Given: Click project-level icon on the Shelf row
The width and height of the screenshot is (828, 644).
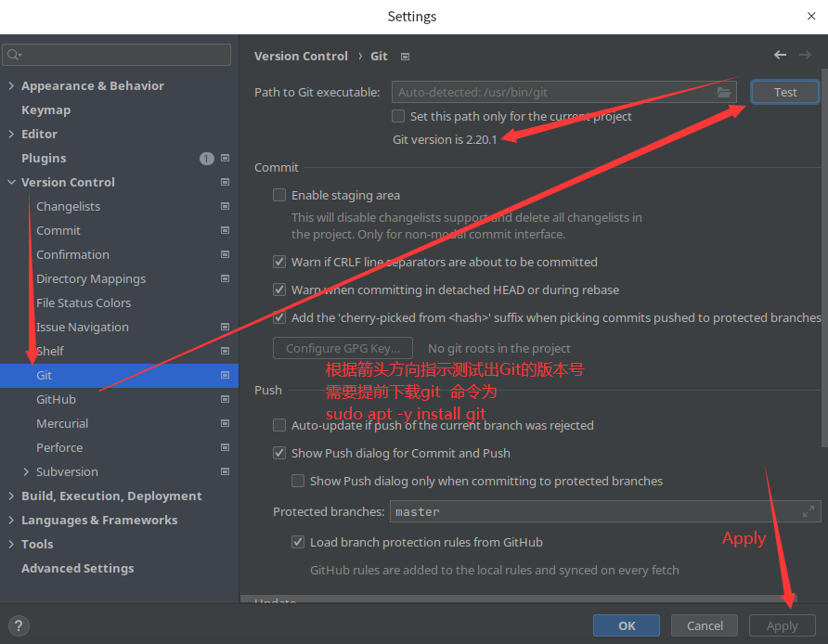Looking at the screenshot, I should (x=225, y=351).
